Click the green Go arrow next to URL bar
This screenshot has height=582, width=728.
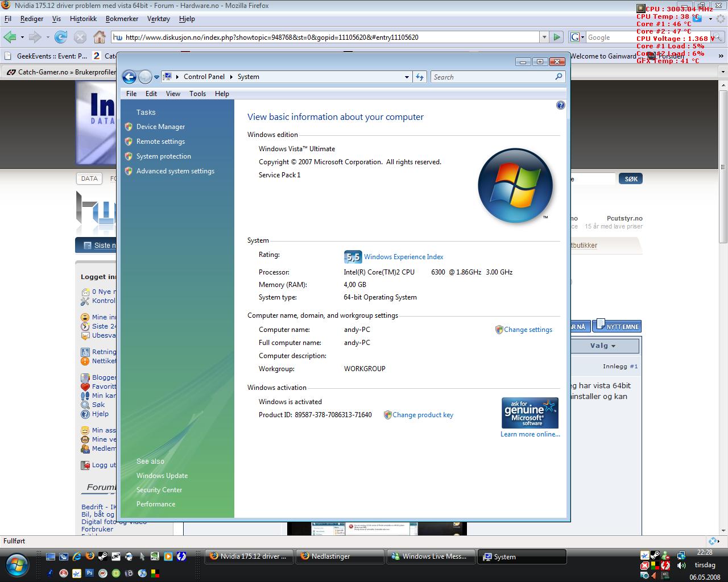pyautogui.click(x=557, y=37)
